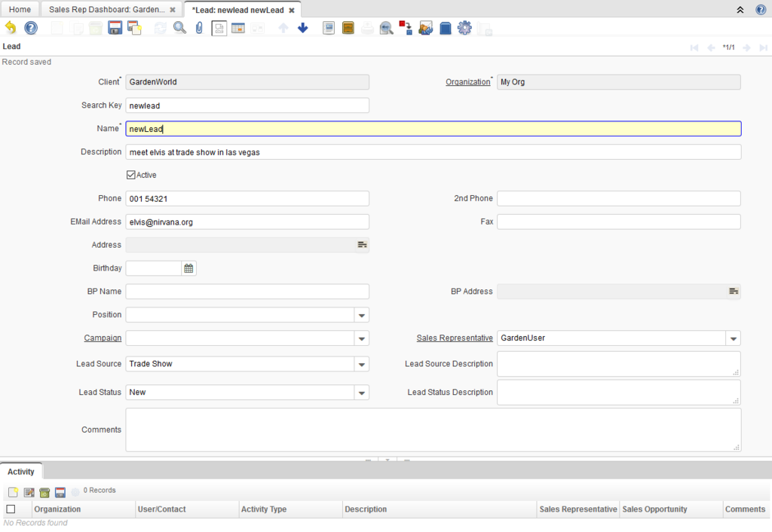Click the blue down arrow next record icon
The image size is (772, 532).
click(303, 28)
